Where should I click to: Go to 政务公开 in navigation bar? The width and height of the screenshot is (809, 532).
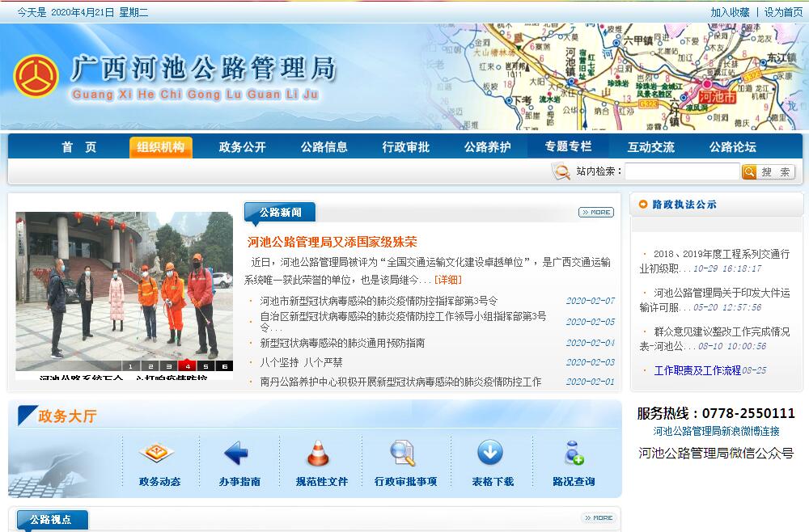pos(242,147)
